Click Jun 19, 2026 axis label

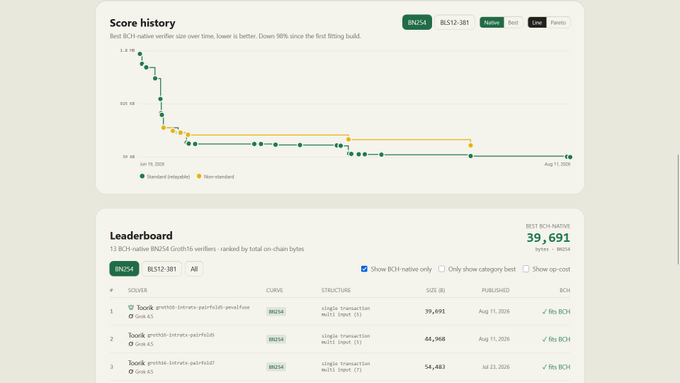click(152, 164)
